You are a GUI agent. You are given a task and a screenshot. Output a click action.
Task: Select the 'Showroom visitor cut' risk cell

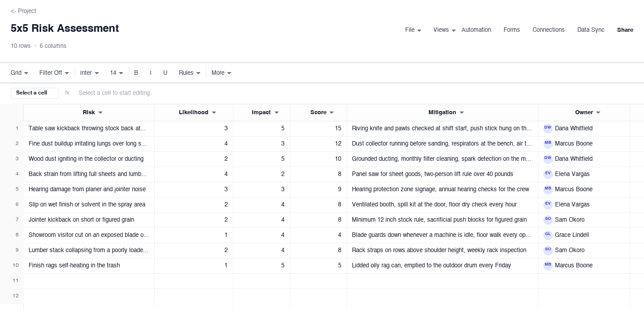pyautogui.click(x=89, y=235)
